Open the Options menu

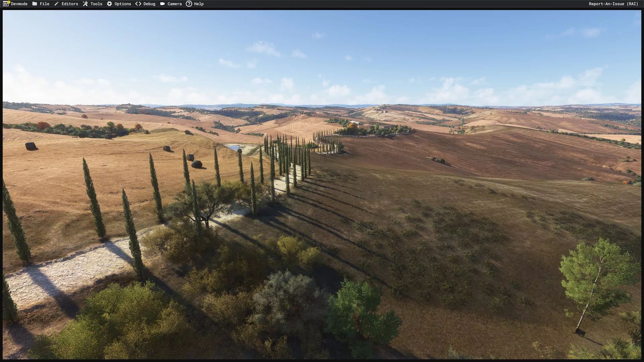(x=123, y=4)
